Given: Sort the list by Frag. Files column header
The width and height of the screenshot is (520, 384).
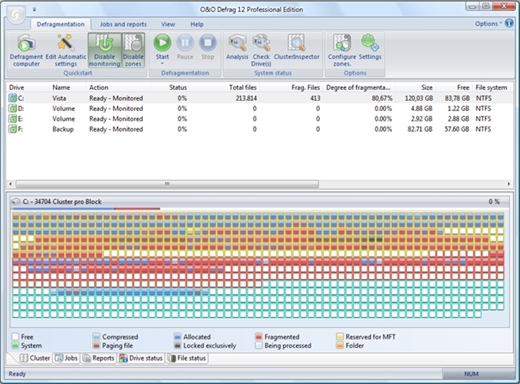Looking at the screenshot, I should 305,87.
